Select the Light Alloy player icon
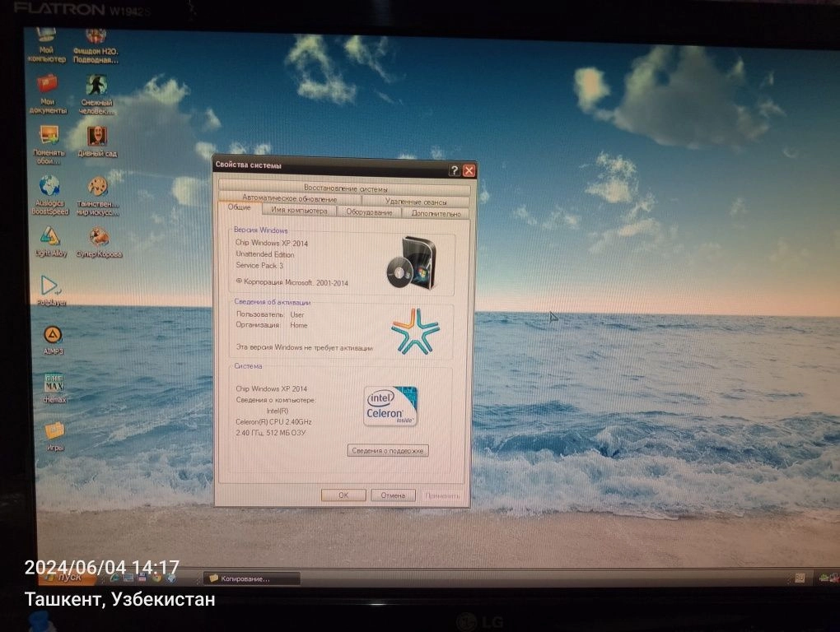The height and width of the screenshot is (632, 840). click(x=50, y=241)
